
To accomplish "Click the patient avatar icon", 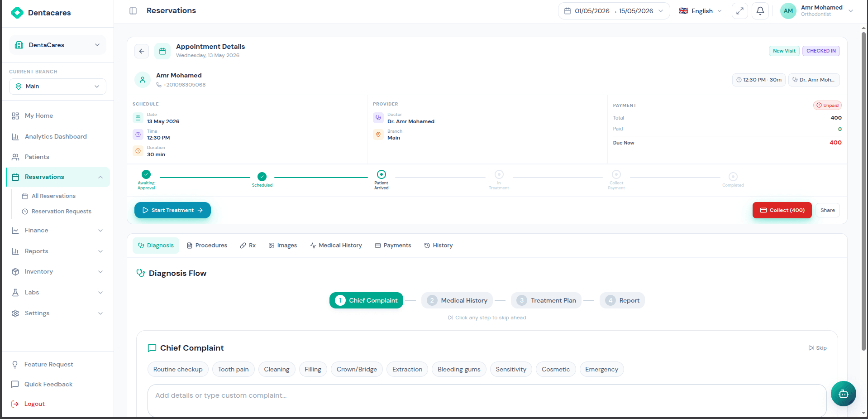I will coord(143,80).
